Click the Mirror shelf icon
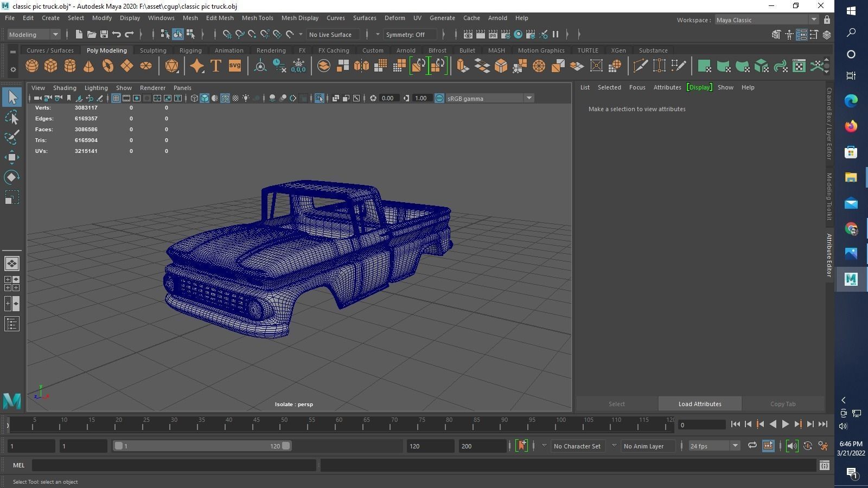Viewport: 868px width, 488px height. (x=361, y=66)
